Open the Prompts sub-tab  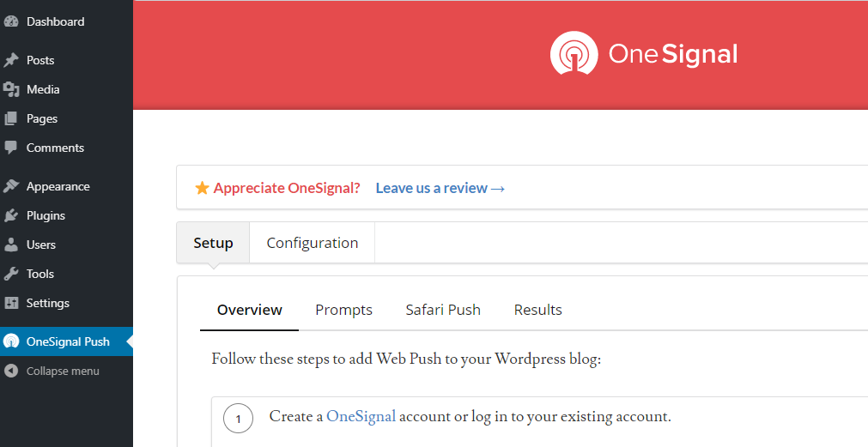pyautogui.click(x=343, y=310)
